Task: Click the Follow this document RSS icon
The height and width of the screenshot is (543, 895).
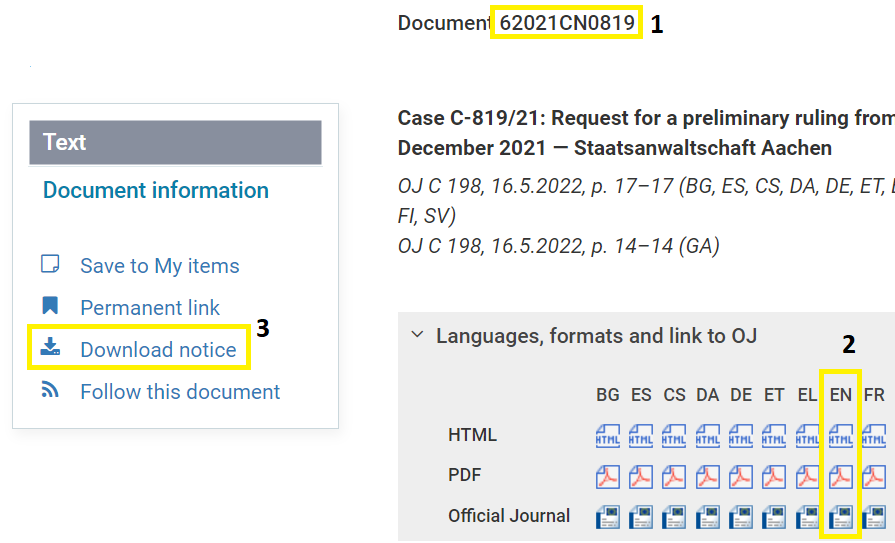Action: [50, 391]
